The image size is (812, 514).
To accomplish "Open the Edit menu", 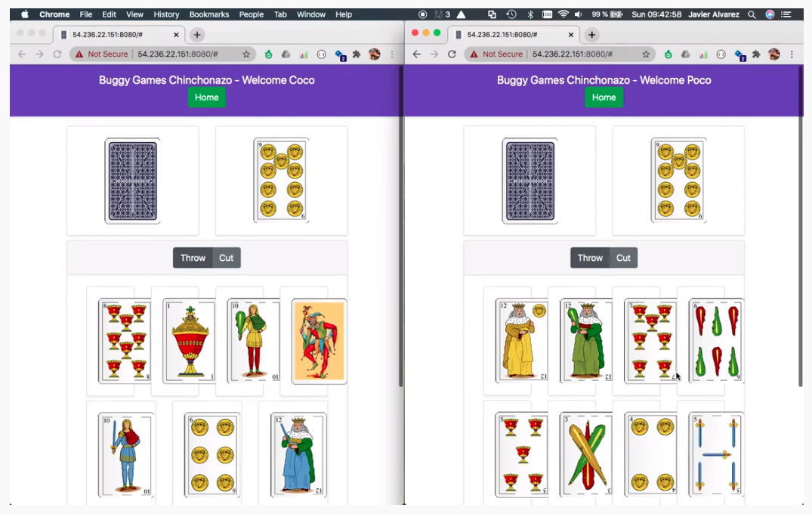I will 109,14.
